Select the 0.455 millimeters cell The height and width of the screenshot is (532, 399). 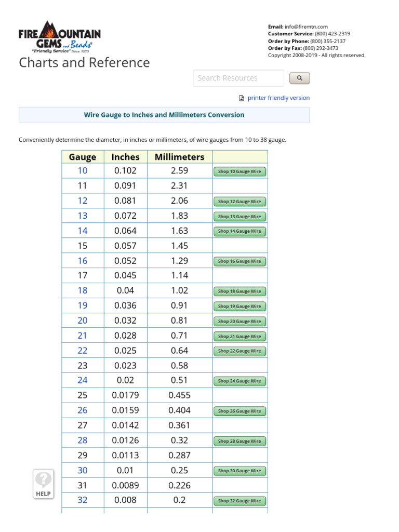point(179,395)
